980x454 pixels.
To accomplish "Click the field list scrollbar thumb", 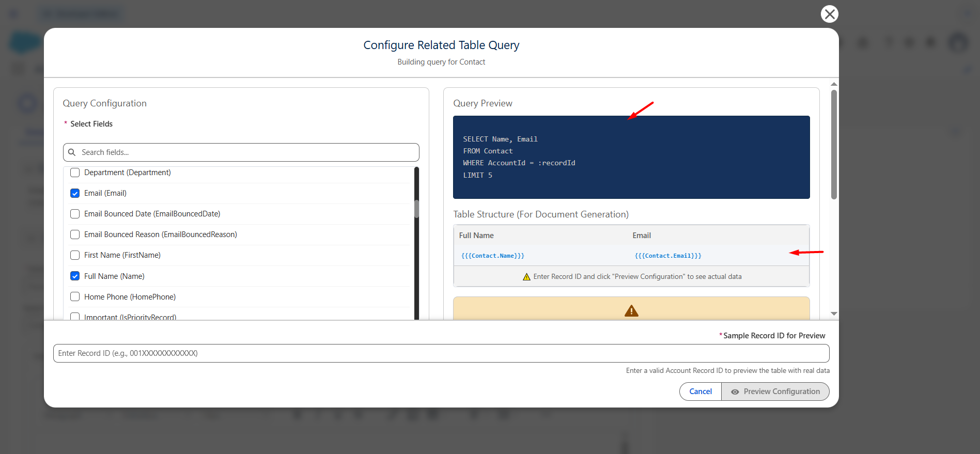I will coord(416,209).
